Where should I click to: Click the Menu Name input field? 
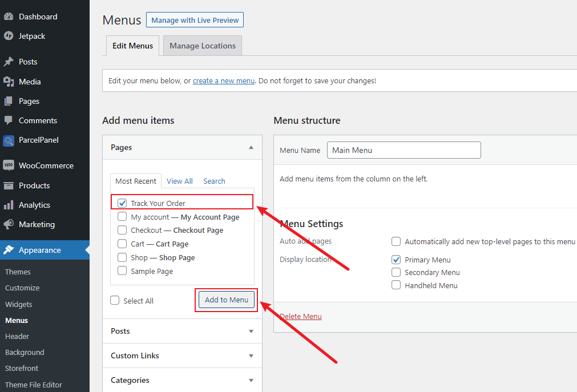(404, 150)
